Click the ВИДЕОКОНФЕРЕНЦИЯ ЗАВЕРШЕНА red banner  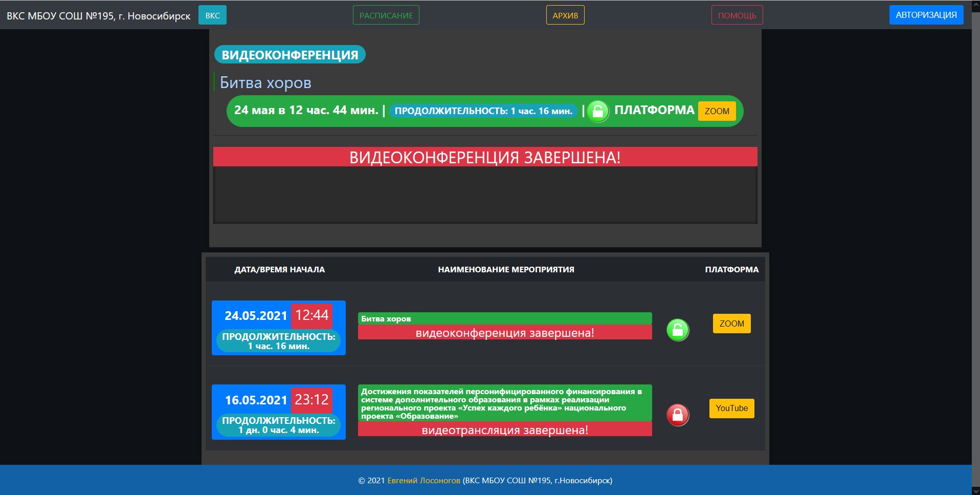(485, 157)
